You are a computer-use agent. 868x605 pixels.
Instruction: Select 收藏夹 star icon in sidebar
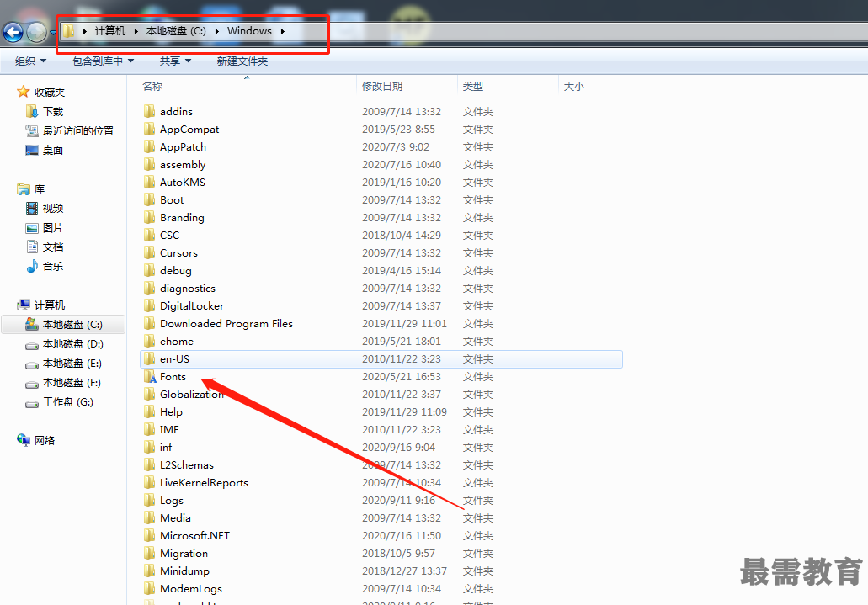pyautogui.click(x=24, y=92)
